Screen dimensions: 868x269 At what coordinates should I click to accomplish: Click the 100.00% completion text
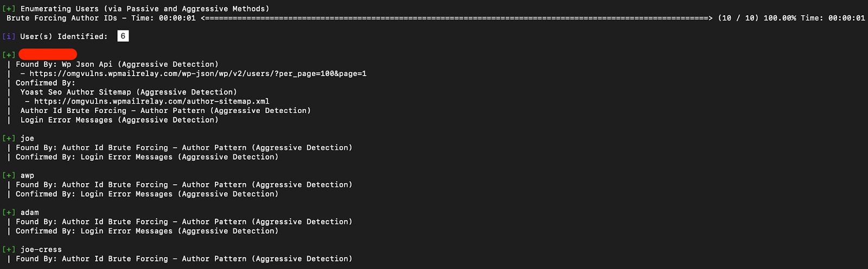coord(780,18)
